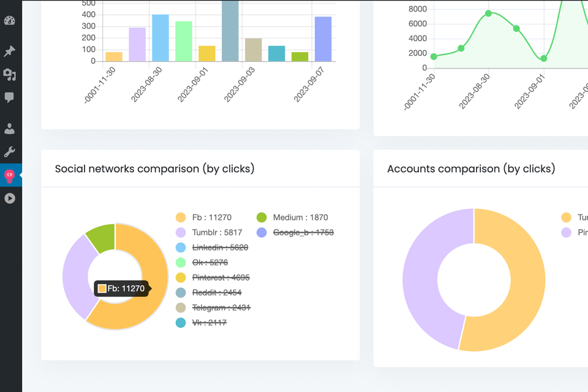Toggle the Tumblr : 5817 legend item
This screenshot has height=392, width=588.
[x=209, y=233]
